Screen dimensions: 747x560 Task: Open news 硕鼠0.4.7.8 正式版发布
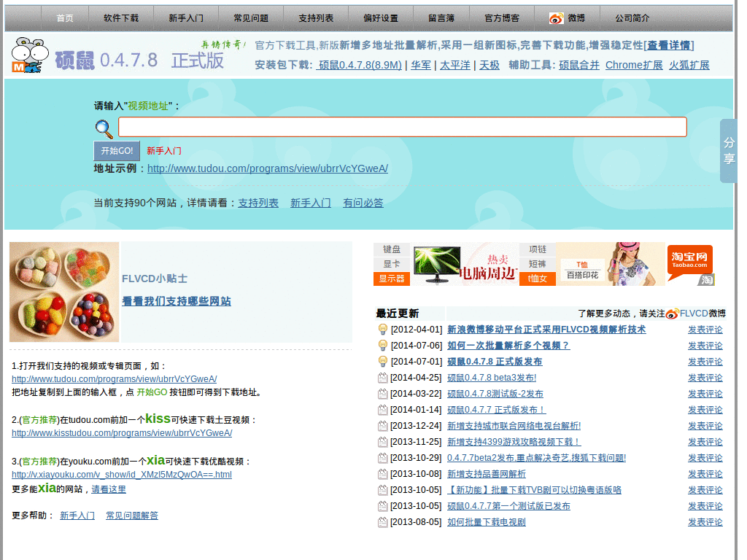pos(495,362)
